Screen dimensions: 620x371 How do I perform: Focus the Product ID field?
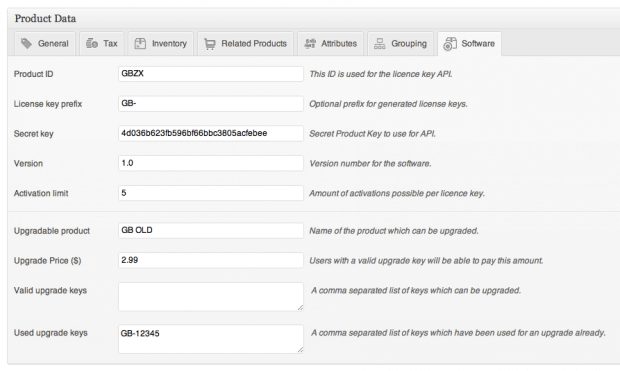click(211, 74)
